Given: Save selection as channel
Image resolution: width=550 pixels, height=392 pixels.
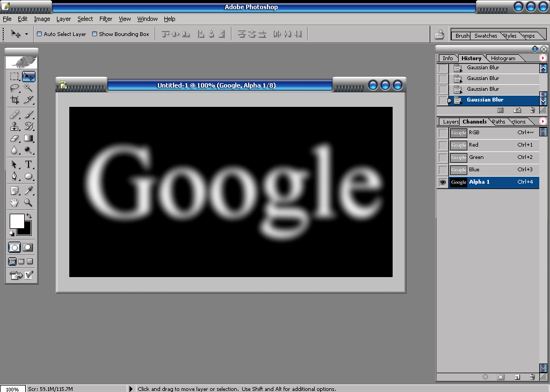Looking at the screenshot, I should (x=501, y=377).
